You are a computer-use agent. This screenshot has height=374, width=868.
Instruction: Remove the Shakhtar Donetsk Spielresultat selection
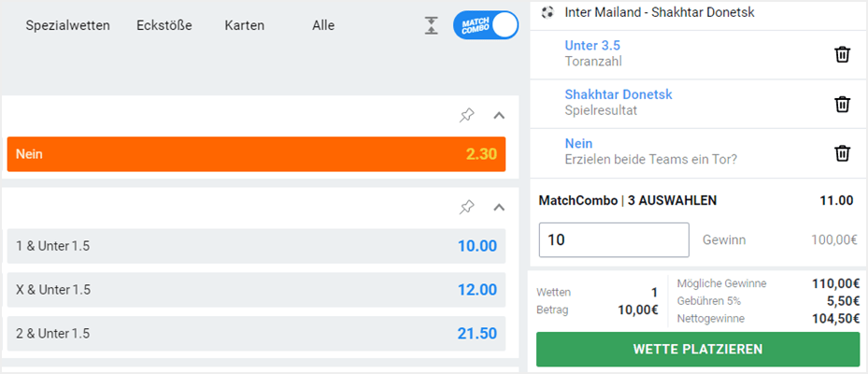point(842,104)
